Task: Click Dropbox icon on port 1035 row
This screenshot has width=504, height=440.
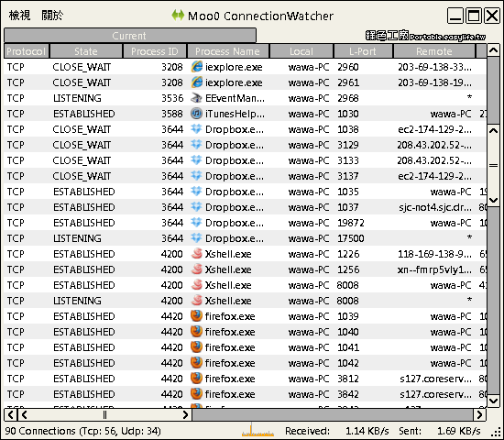Action: tap(196, 192)
